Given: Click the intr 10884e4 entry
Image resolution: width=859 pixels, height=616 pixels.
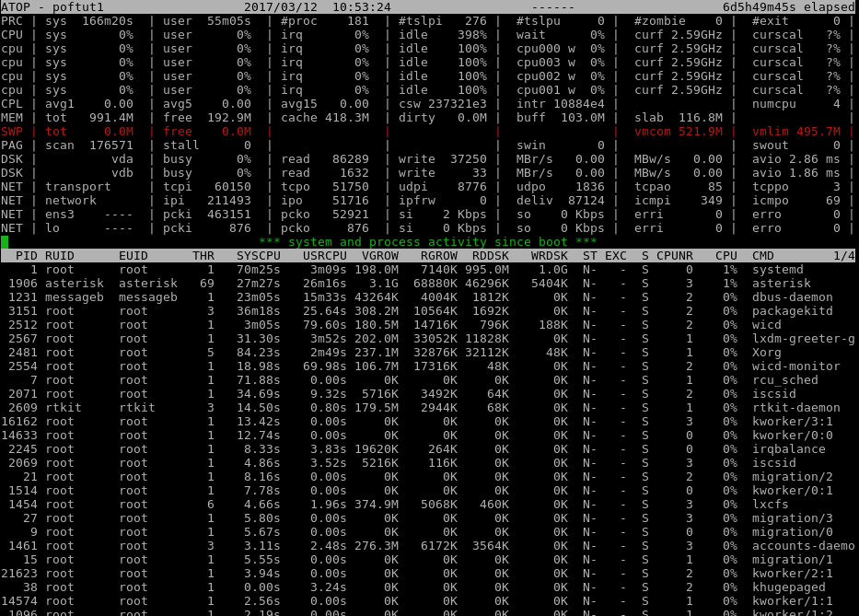Looking at the screenshot, I should pos(561,104).
